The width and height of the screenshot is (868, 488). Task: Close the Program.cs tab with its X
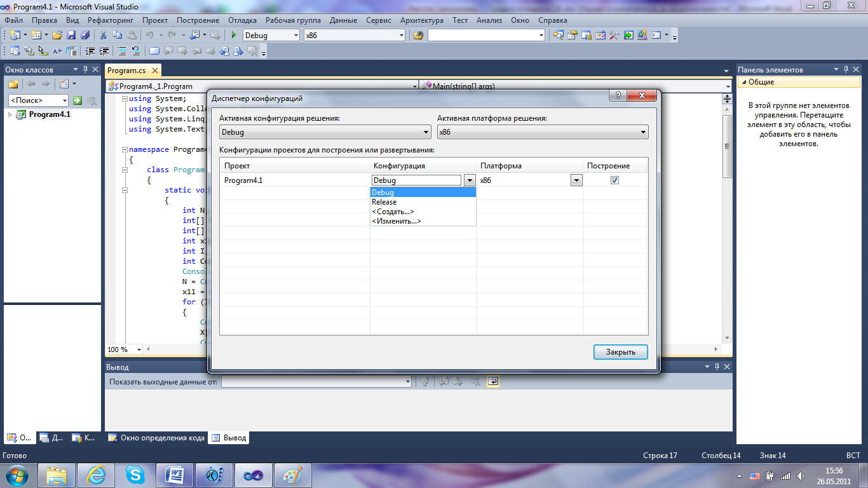click(154, 71)
